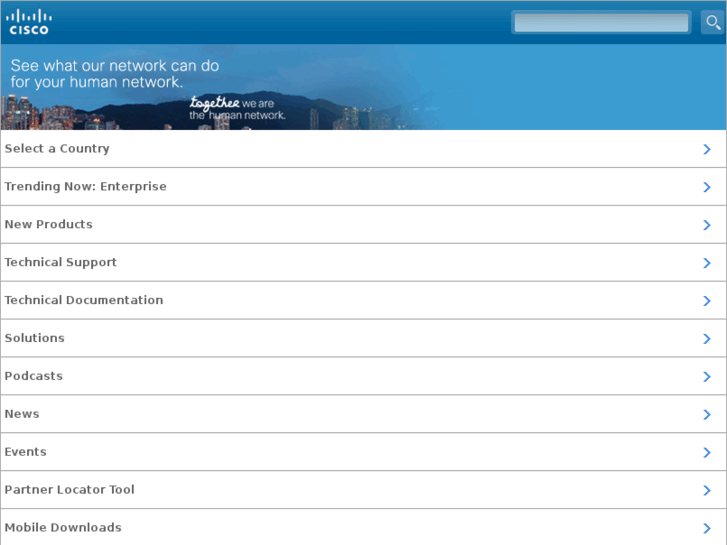Click chevron in News row

707,415
